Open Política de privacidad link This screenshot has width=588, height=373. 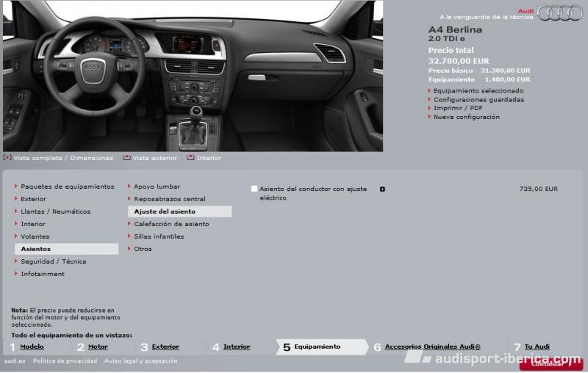tap(65, 361)
